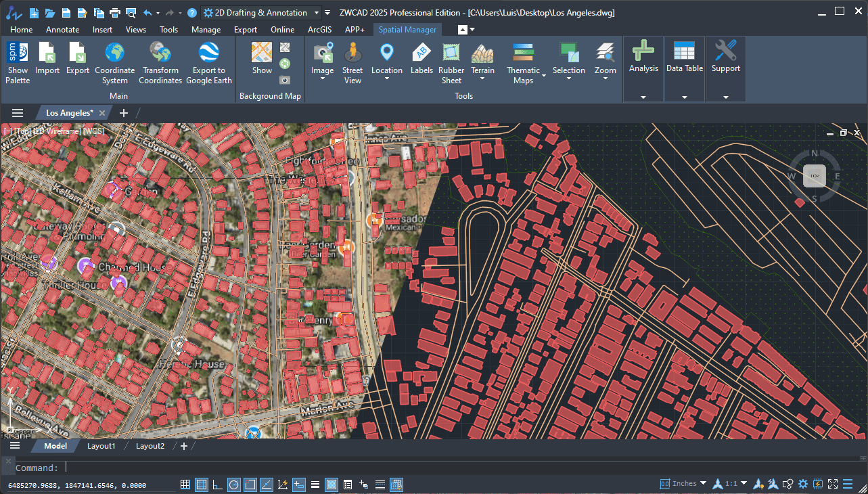Toggle Object Snap in status bar
This screenshot has width=868, height=494.
[x=250, y=484]
